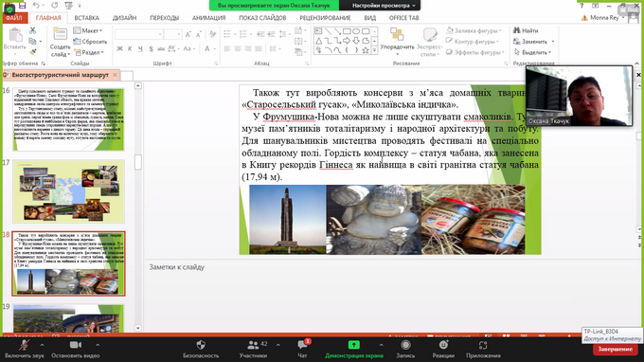644x362 pixels.
Task: Toggle bold formatting Ж button
Action: point(119,48)
